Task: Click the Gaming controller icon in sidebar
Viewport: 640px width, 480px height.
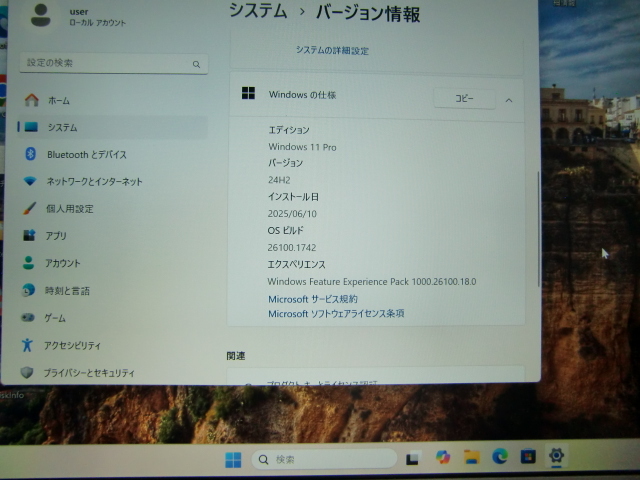Action: [x=28, y=317]
